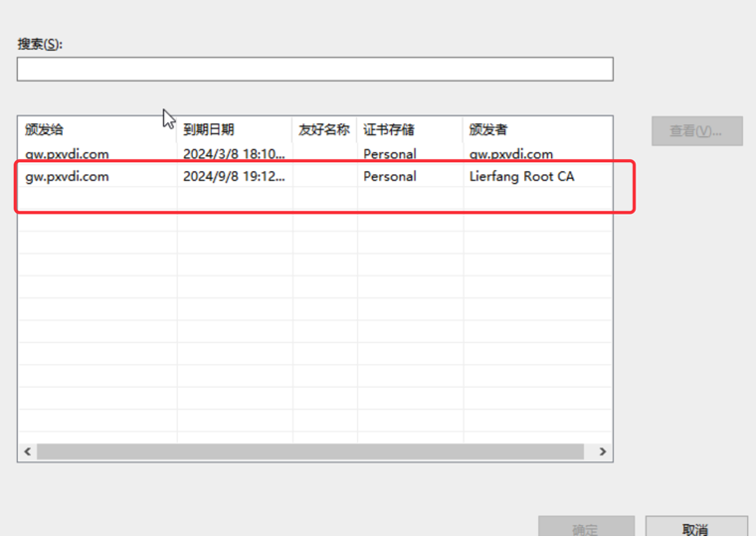Click the 2024/3/8 18:10 expiry date cell
Screen dimensions: 756x541
pyautogui.click(x=234, y=154)
